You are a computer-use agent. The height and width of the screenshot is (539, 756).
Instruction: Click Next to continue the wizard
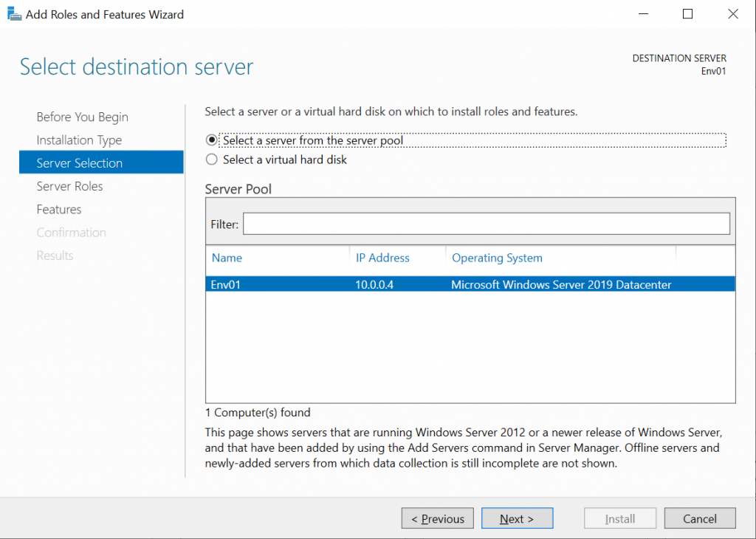click(x=517, y=519)
